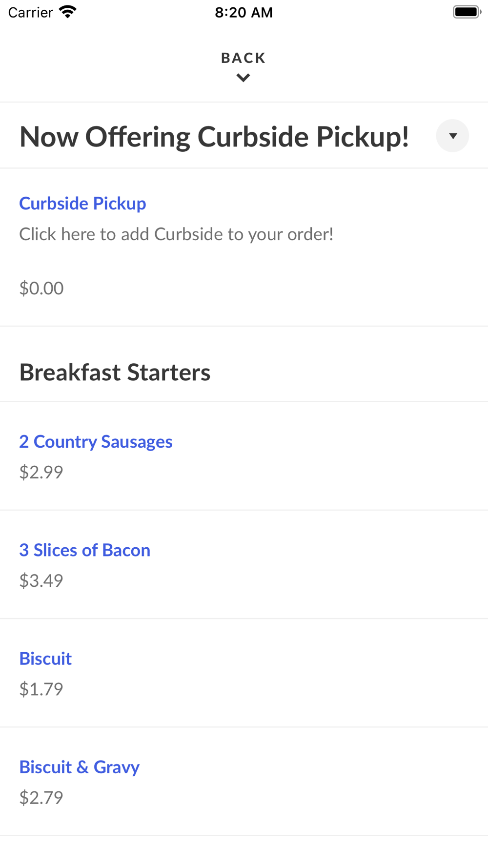
Task: Click the battery icon in status bar
Action: click(467, 12)
